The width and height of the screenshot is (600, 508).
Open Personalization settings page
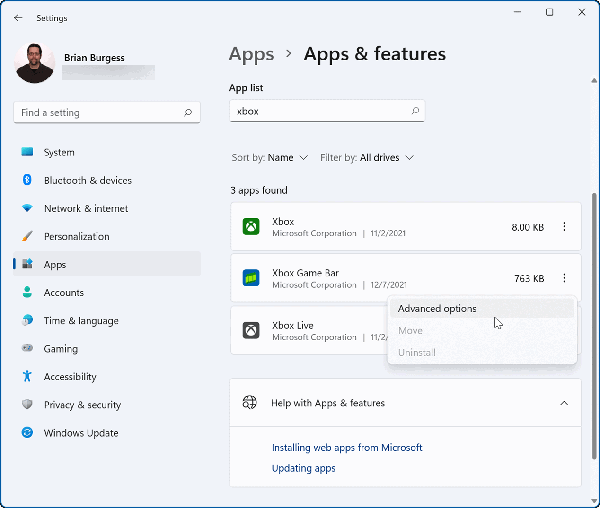76,236
